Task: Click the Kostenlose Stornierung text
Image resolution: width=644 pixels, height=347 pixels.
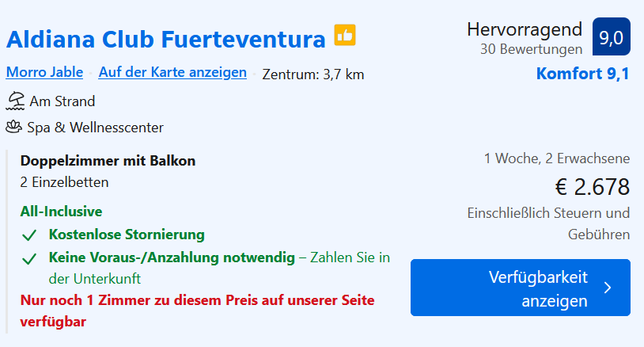Action: click(127, 235)
